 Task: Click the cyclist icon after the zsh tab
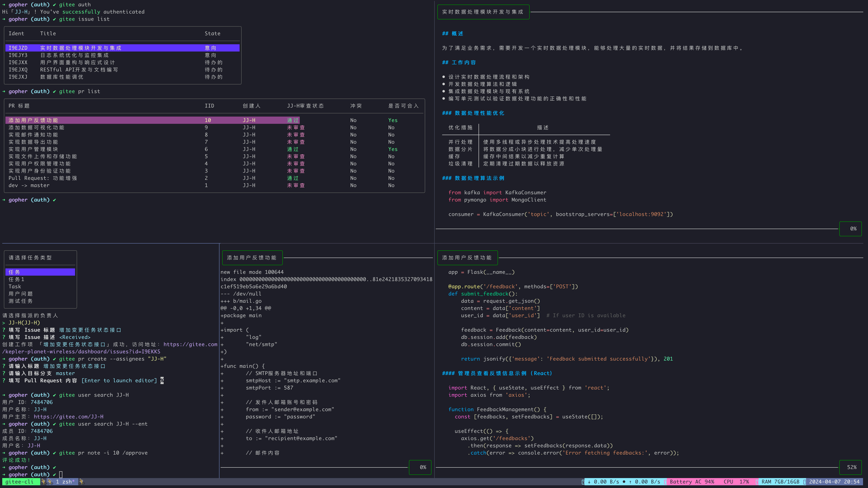(81, 482)
